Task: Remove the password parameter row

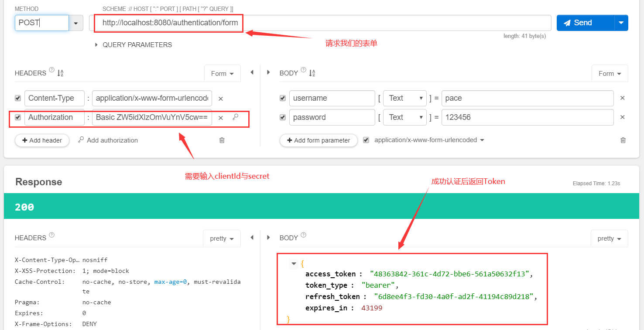Action: (623, 117)
